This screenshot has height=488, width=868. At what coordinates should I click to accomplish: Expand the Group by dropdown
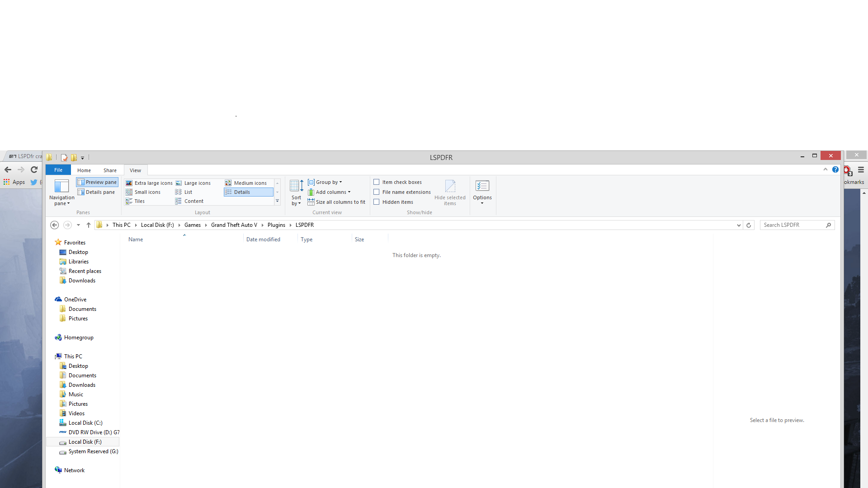(325, 182)
